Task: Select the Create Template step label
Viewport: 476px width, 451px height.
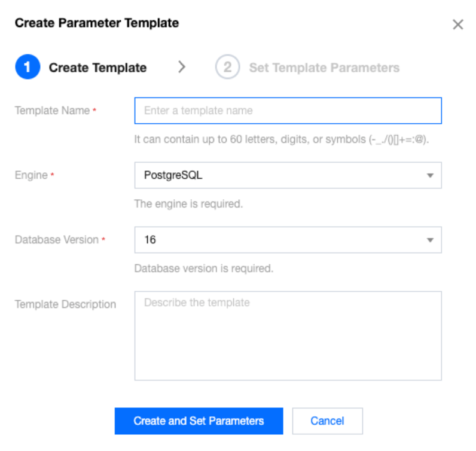Action: point(97,68)
